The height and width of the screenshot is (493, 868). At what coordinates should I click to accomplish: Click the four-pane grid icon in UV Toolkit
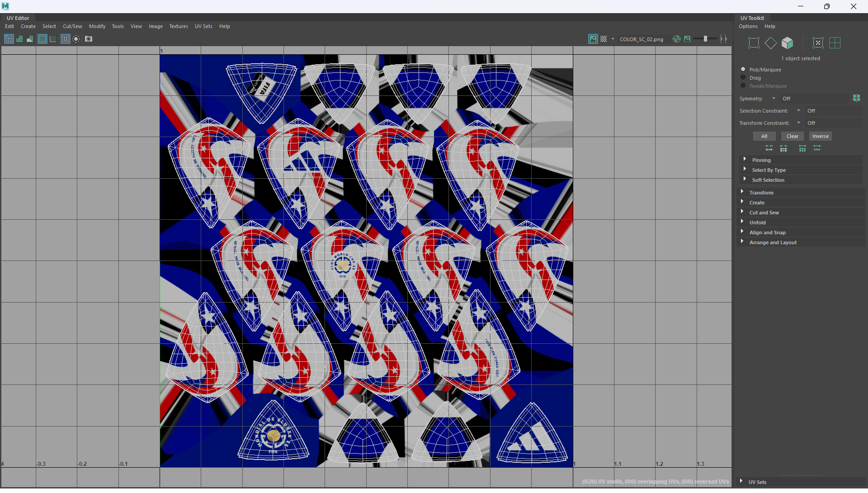point(835,43)
